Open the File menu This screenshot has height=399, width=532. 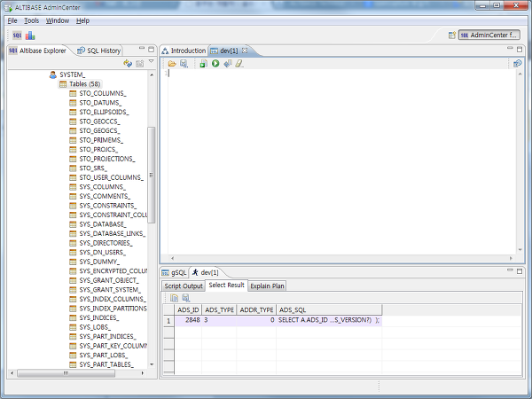(12, 20)
